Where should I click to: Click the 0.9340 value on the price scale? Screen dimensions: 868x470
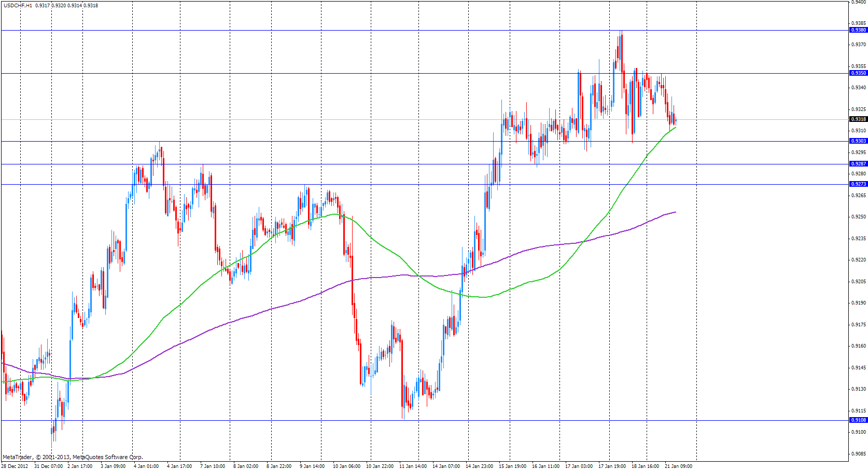click(859, 88)
